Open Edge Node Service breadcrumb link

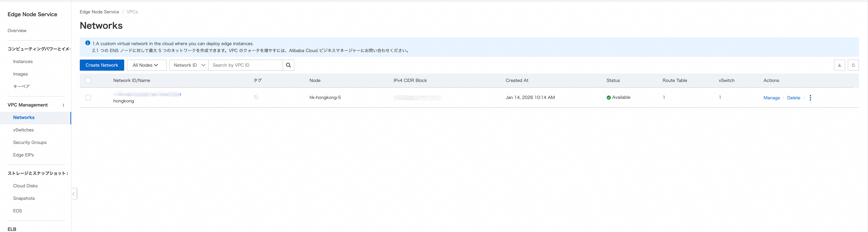(99, 12)
